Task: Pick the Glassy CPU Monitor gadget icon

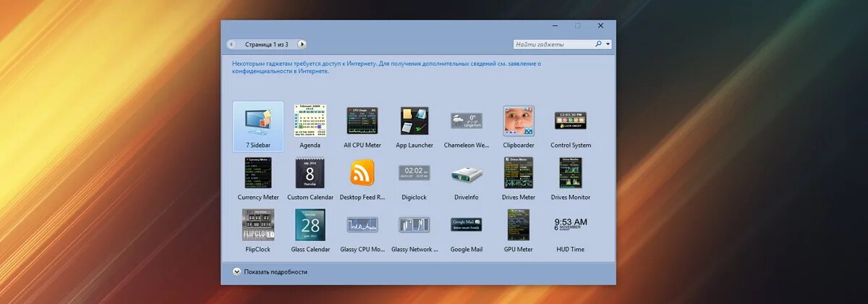Action: 362,224
